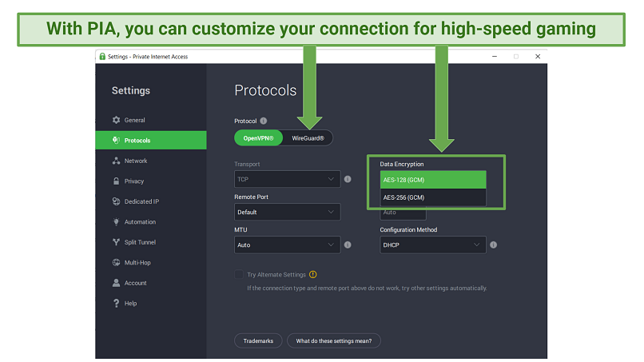Open the Account section

point(151,283)
